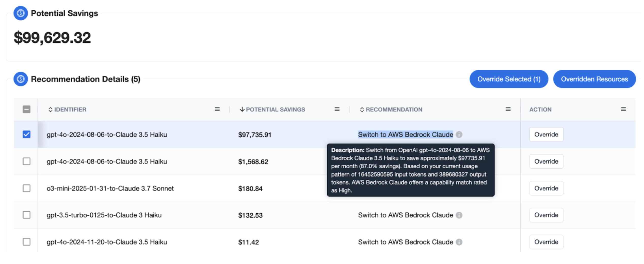Click the Recommendation Details (5) heading
The width and height of the screenshot is (644, 264).
(x=86, y=79)
